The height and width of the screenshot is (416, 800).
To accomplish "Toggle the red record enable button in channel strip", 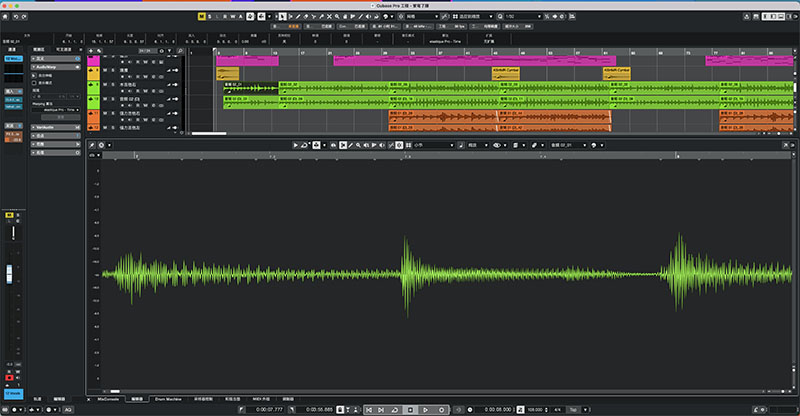I will click(x=9, y=378).
